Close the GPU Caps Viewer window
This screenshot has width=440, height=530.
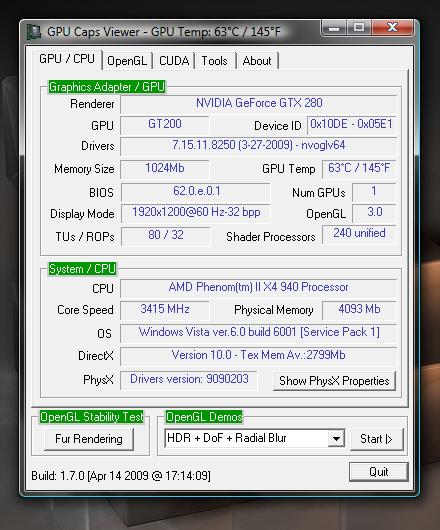[x=392, y=27]
